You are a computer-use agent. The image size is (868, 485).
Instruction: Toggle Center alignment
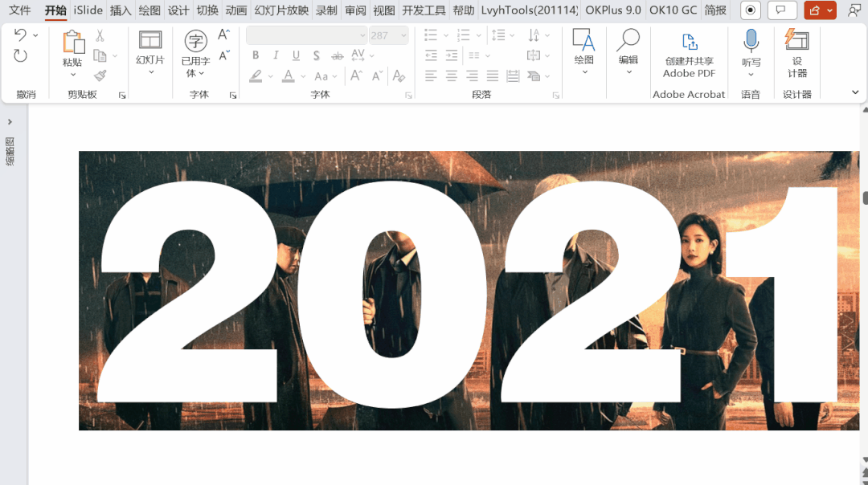[451, 75]
